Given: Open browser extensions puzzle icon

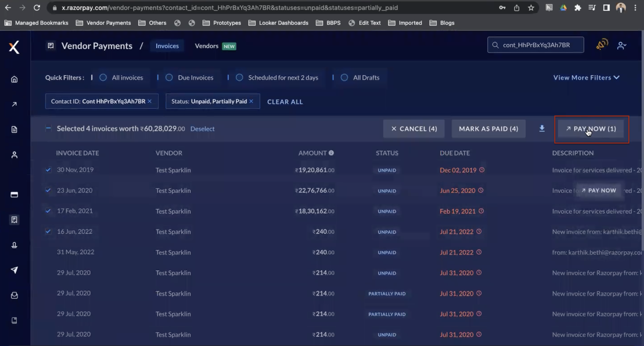Looking at the screenshot, I should click(x=578, y=8).
